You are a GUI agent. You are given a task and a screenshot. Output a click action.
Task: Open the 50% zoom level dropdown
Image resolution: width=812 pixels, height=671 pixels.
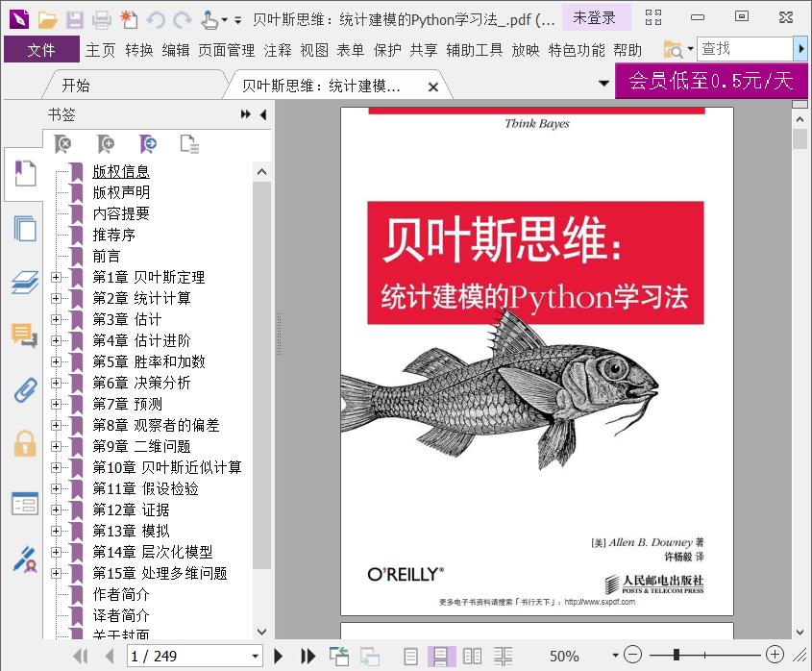coord(615,656)
